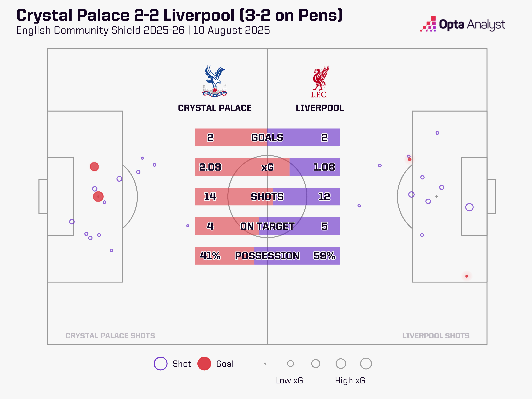Click the tiny Low xG legend dot
Image resolution: width=532 pixels, height=399 pixels.
click(265, 363)
